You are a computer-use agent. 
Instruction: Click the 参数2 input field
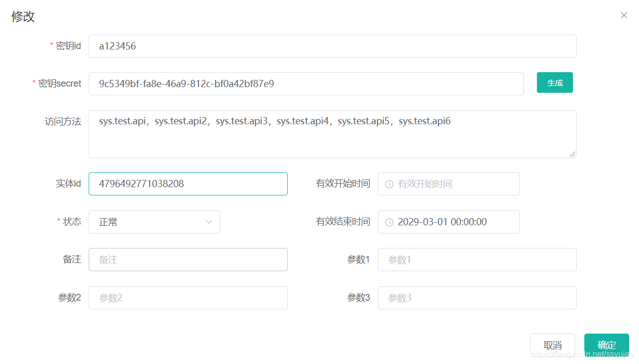[x=188, y=297]
